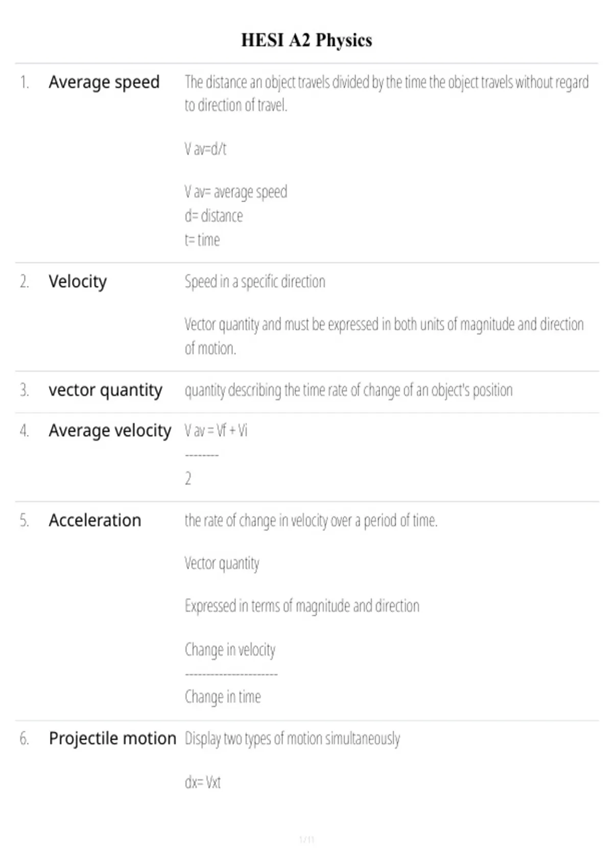
Task: Click the 'Change in velocity' numerator text
Action: pos(230,650)
